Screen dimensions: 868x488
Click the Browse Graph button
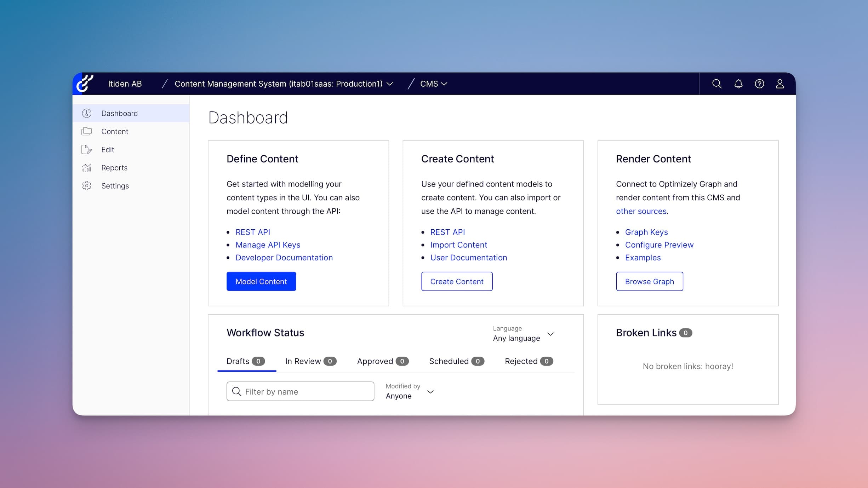(x=649, y=282)
